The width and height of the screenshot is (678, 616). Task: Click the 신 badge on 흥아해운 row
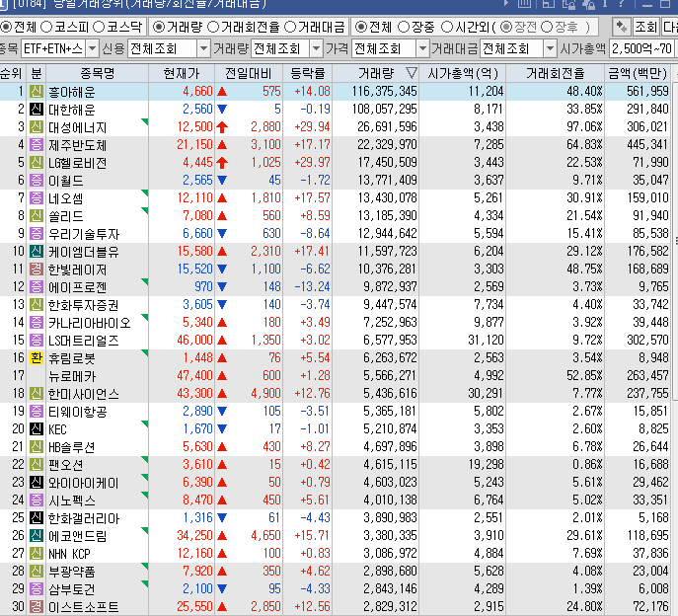pyautogui.click(x=37, y=91)
